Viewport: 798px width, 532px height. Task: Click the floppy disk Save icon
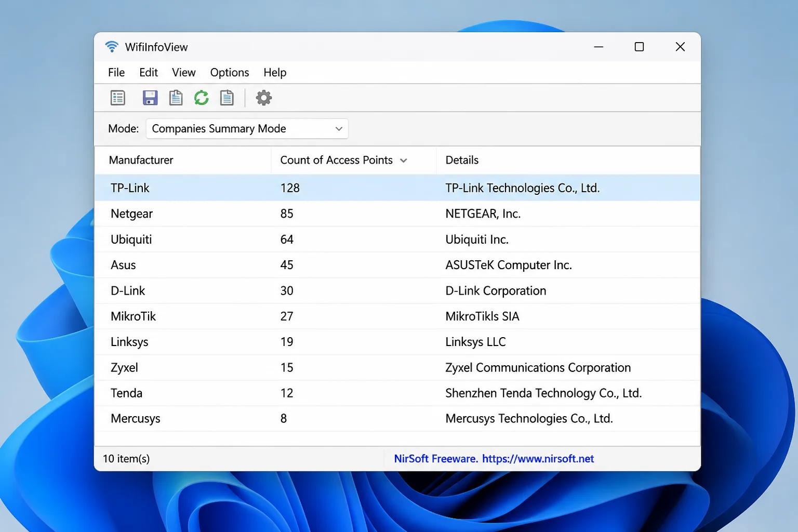(x=150, y=98)
